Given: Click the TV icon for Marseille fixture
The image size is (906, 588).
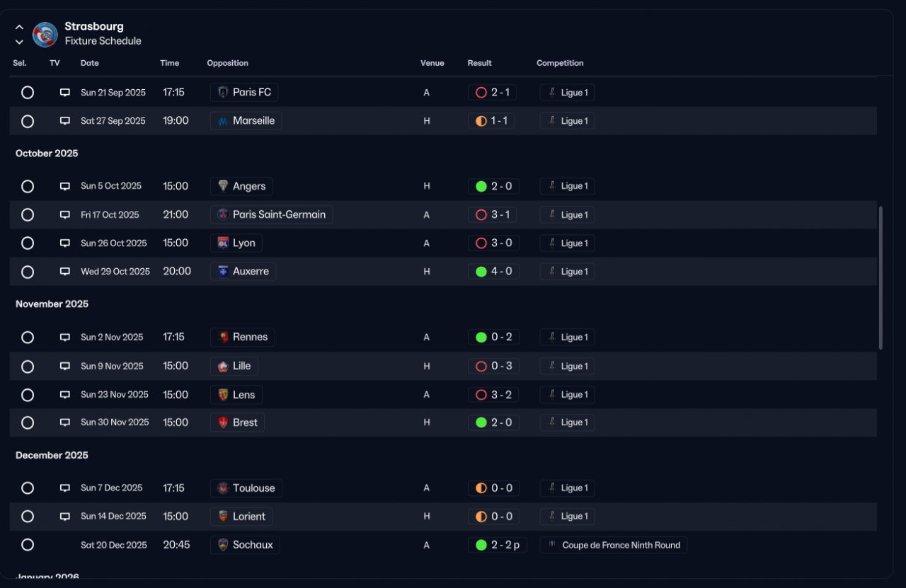Looking at the screenshot, I should pyautogui.click(x=65, y=121).
